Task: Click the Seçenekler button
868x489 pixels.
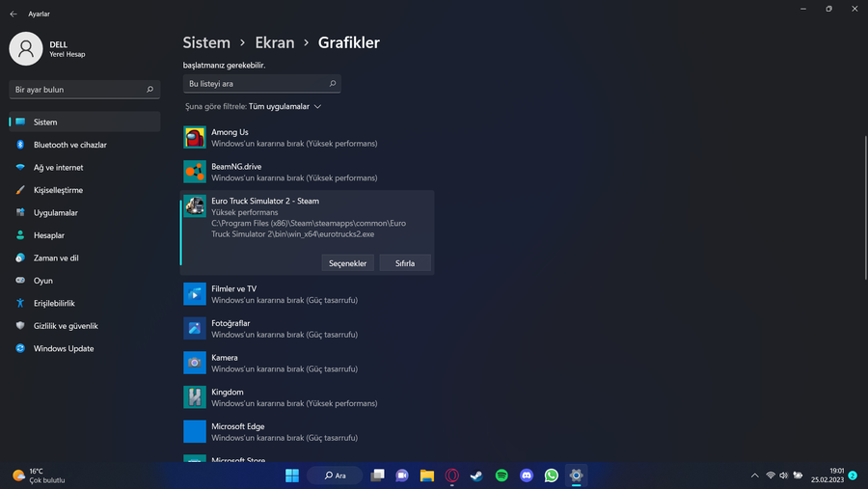Action: (347, 263)
